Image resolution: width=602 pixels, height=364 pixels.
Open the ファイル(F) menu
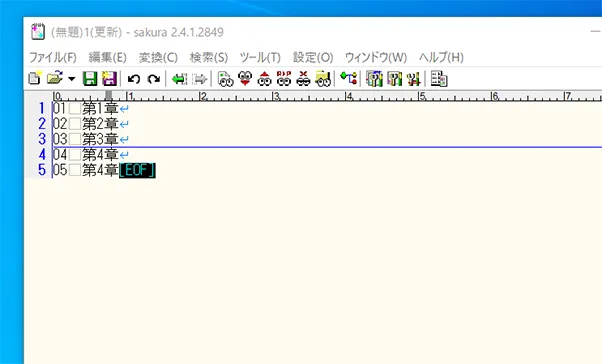coord(53,58)
